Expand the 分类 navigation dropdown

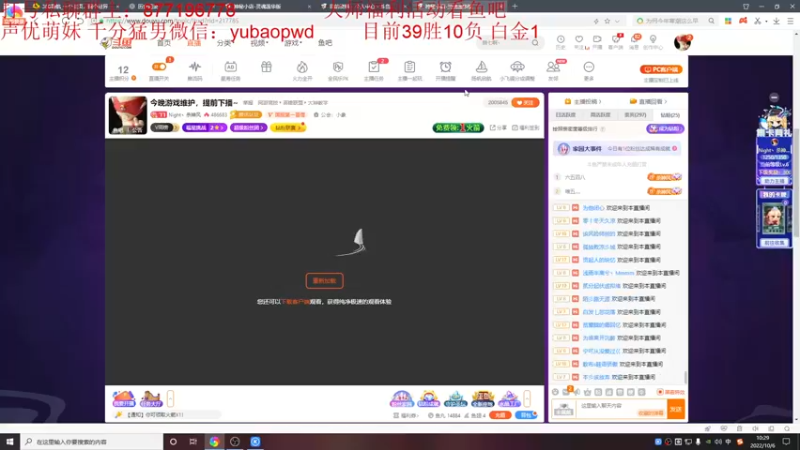click(x=224, y=43)
